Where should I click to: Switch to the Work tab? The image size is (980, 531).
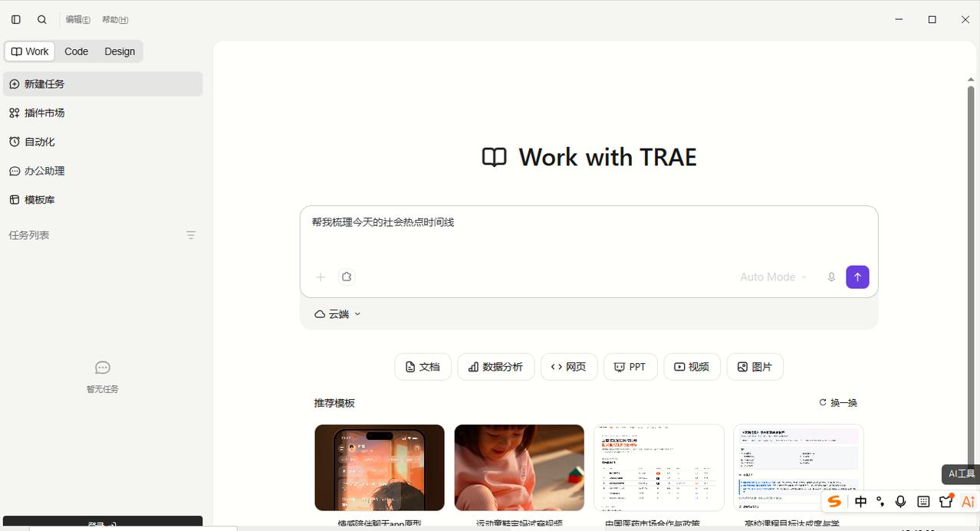click(30, 51)
